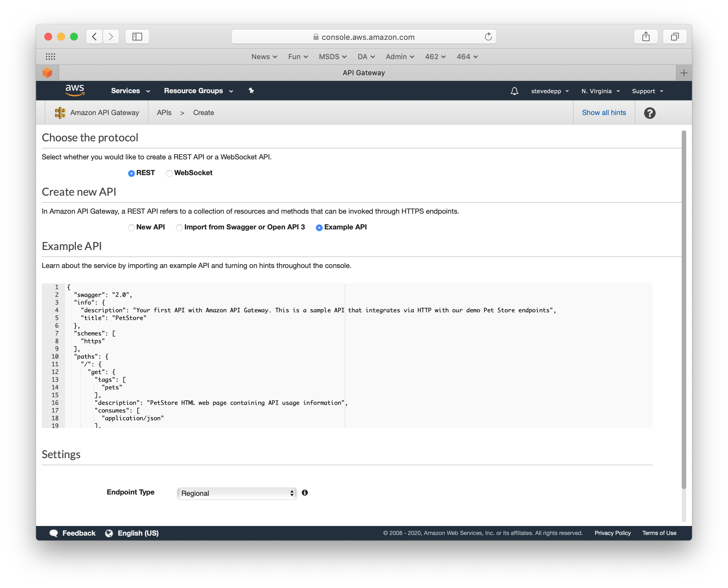Open the 464 bookmarks folder
This screenshot has width=728, height=588.
point(467,57)
